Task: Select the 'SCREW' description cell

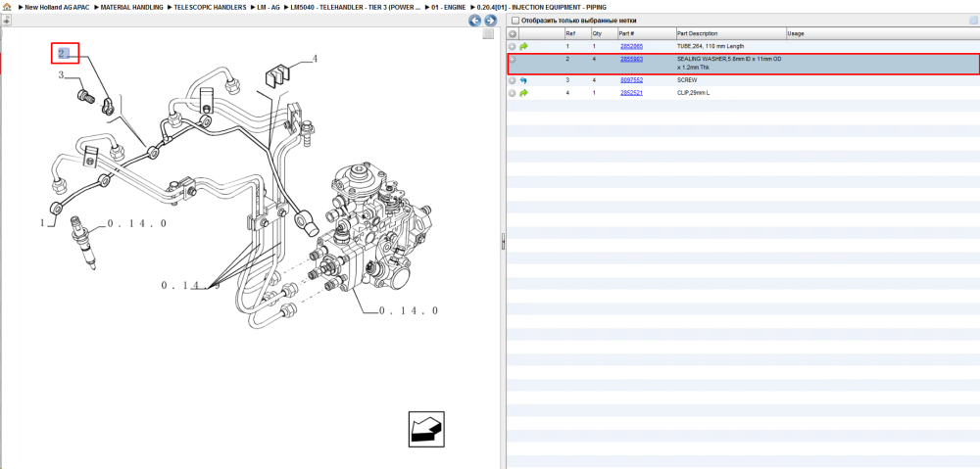Action: 687,80
